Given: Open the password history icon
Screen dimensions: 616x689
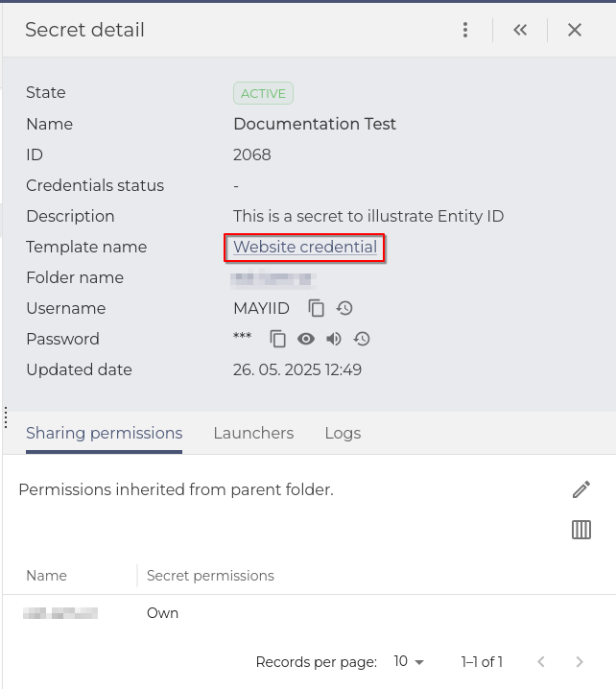Looking at the screenshot, I should coord(362,339).
